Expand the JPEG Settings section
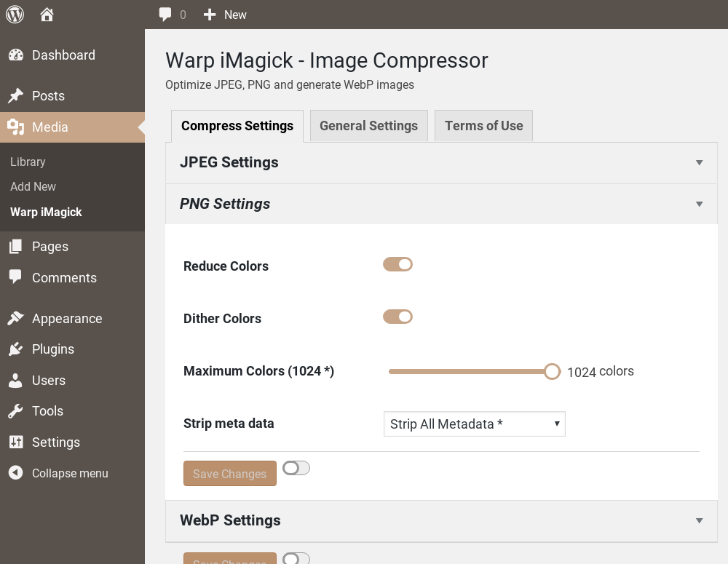 [441, 162]
